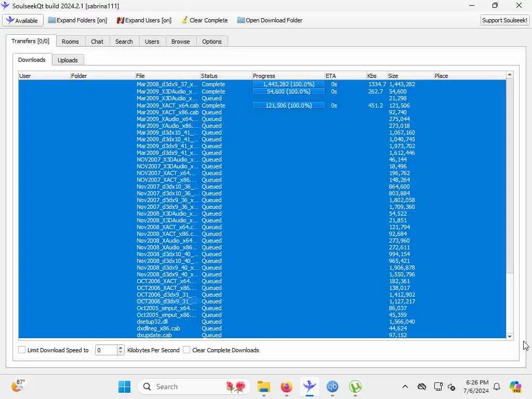The height and width of the screenshot is (399, 532).
Task: Open the Users tab
Action: tap(152, 42)
